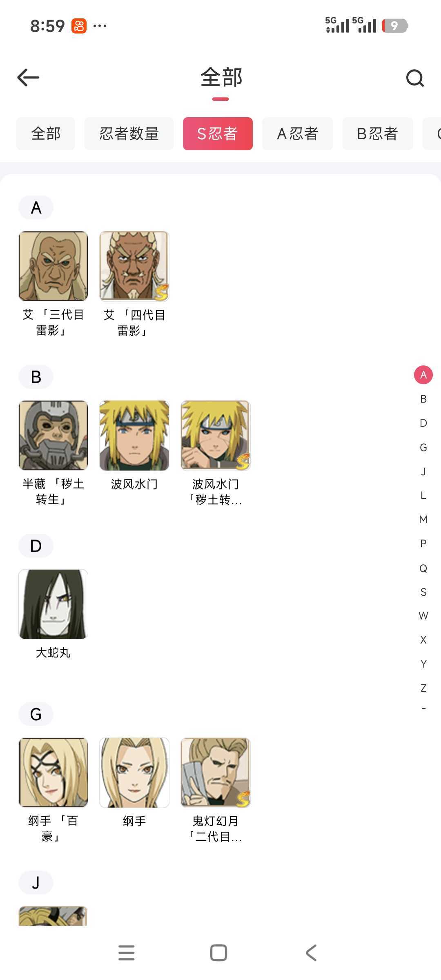The height and width of the screenshot is (980, 441).
Task: Open search via the magnifier icon
Action: (415, 78)
